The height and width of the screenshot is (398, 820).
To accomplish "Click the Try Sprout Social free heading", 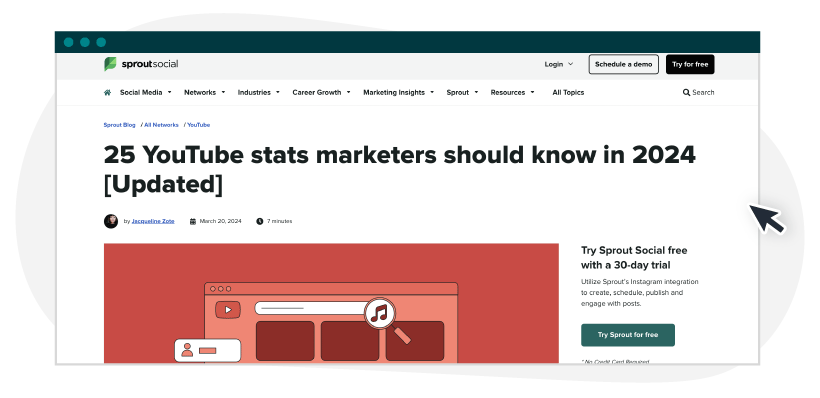I will click(x=634, y=257).
